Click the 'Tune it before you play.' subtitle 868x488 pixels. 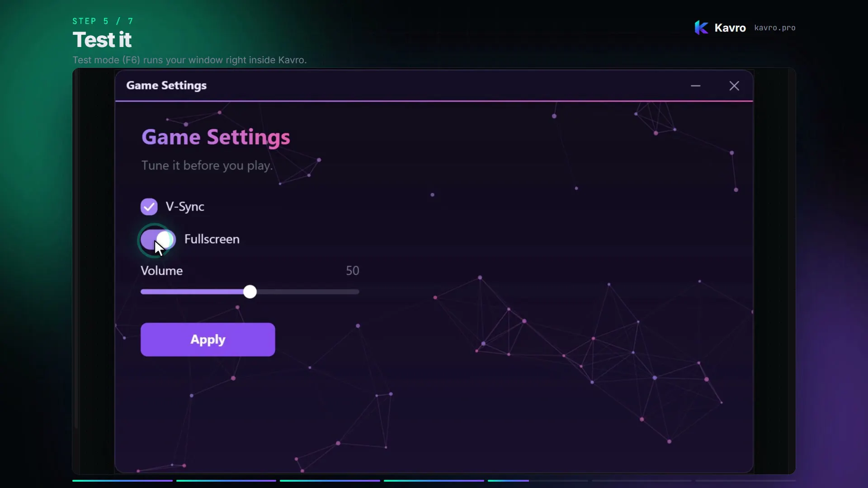207,166
